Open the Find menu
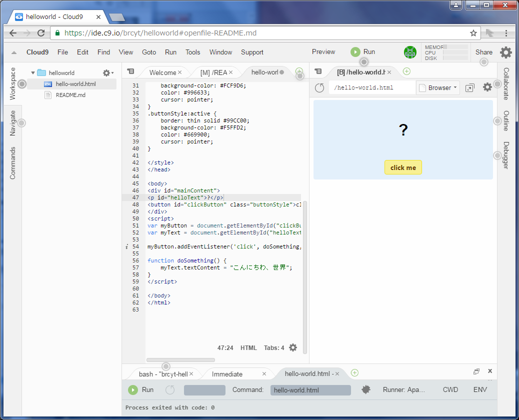This screenshot has height=420, width=519. click(103, 52)
